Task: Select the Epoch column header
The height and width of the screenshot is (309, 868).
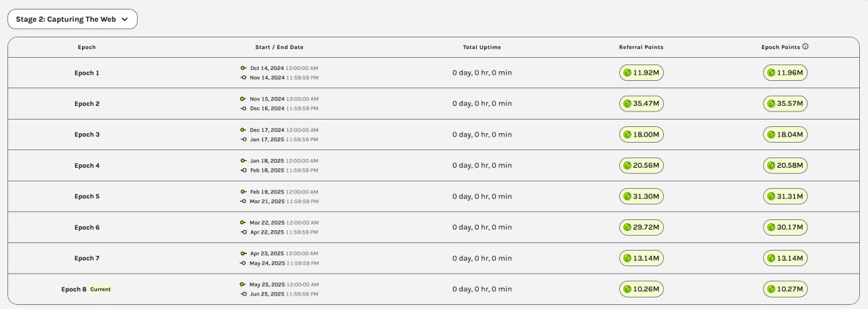Action: point(87,48)
